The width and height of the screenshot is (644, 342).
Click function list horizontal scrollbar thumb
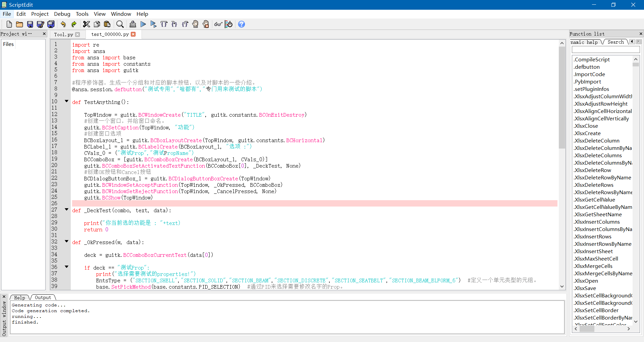point(587,329)
